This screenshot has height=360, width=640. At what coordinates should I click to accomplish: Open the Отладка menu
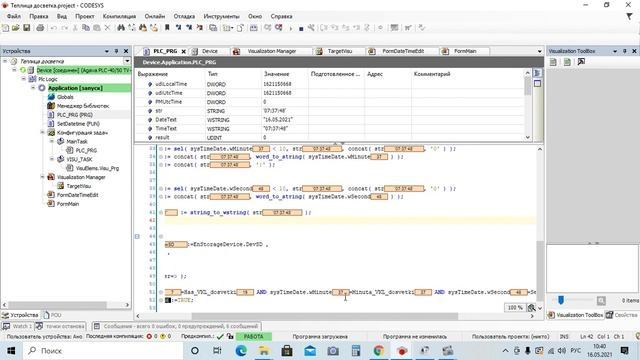click(184, 16)
